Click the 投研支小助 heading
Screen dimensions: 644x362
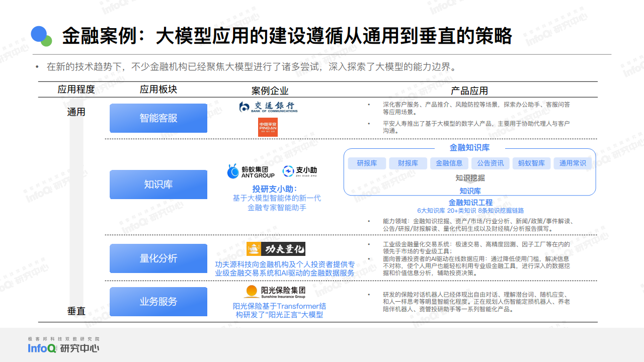275,189
